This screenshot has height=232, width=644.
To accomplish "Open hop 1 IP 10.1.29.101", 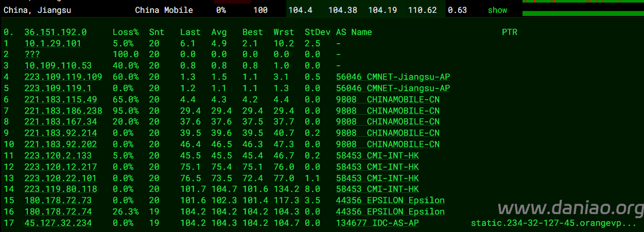I will pos(53,43).
